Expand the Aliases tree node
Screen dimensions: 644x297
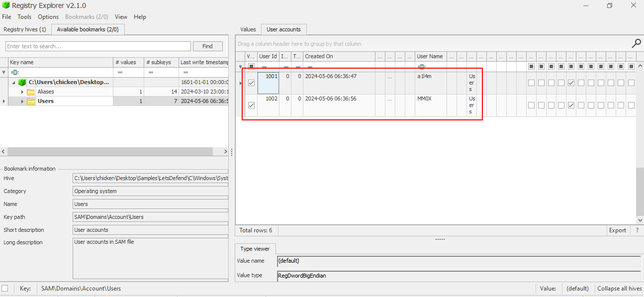coord(22,92)
